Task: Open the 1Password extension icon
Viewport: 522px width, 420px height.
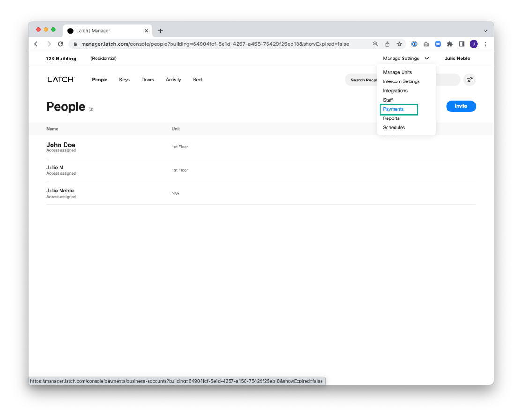Action: (414, 44)
